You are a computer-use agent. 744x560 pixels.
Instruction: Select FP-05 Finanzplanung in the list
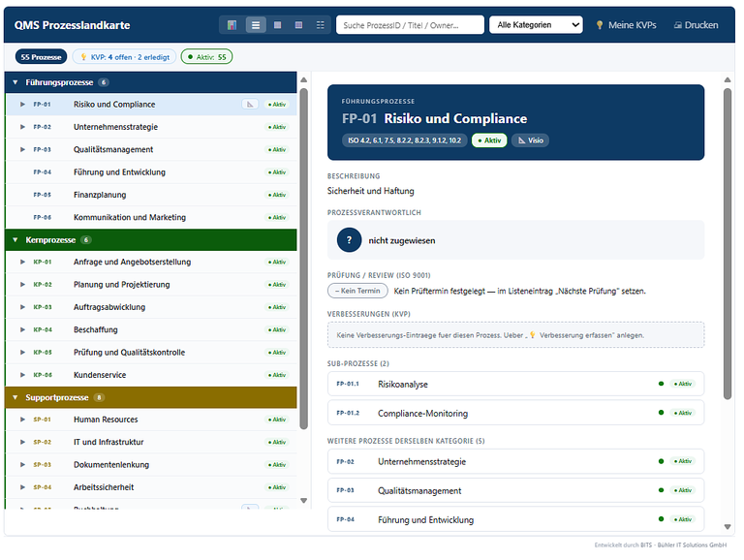coord(151,195)
